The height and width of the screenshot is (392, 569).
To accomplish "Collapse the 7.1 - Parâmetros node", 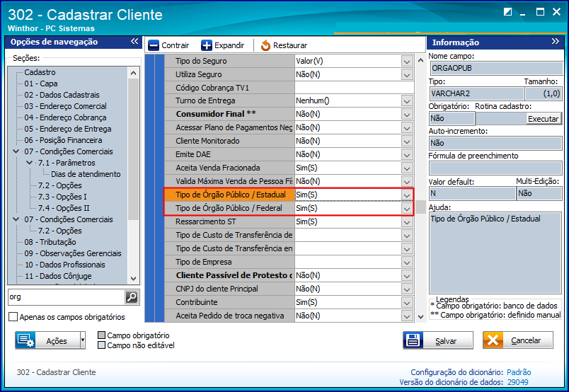I will 30,163.
